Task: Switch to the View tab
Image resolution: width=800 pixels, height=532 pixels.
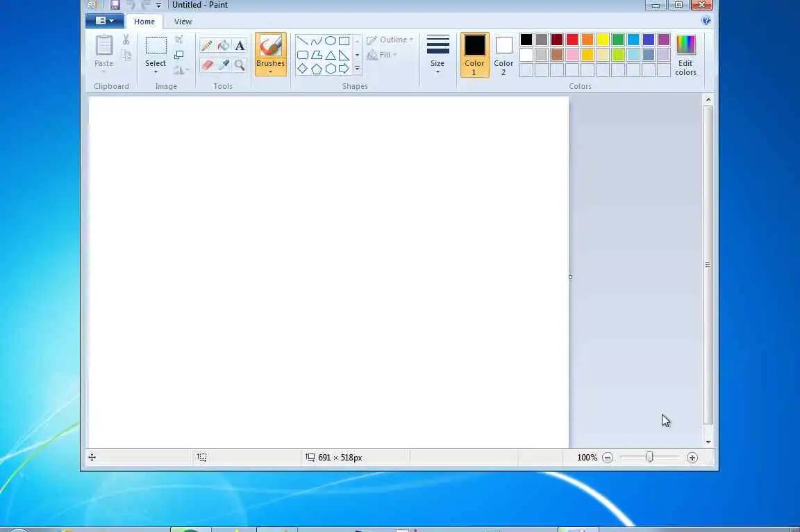Action: (x=183, y=22)
